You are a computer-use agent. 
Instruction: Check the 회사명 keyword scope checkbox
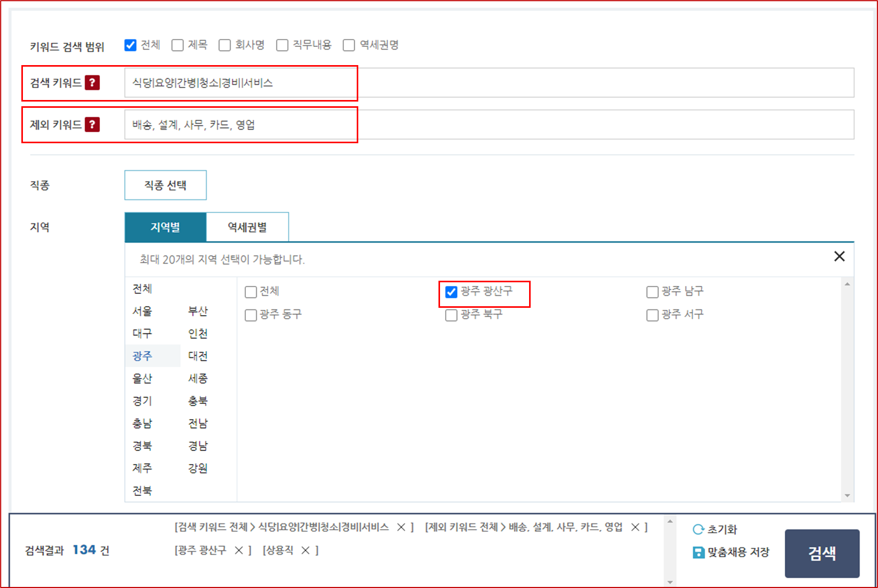pyautogui.click(x=224, y=45)
